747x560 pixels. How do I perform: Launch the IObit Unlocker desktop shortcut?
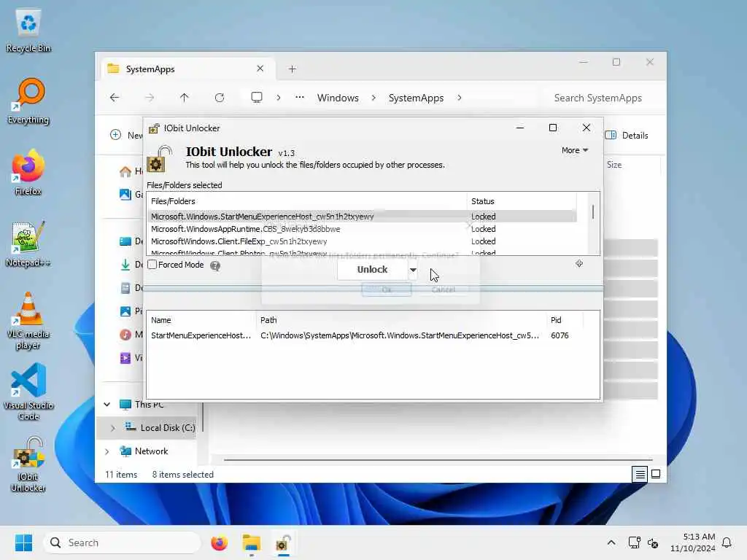point(28,464)
